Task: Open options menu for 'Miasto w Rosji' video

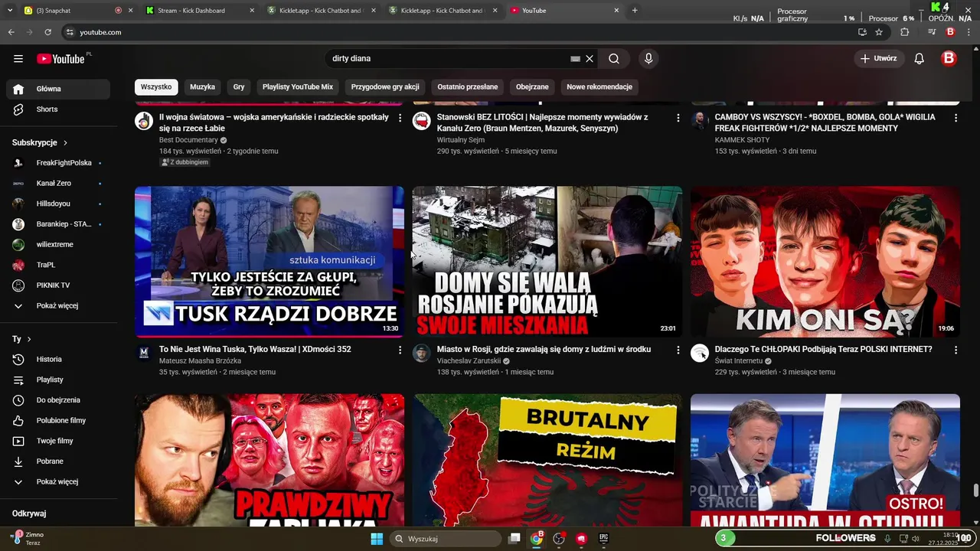Action: 678,350
